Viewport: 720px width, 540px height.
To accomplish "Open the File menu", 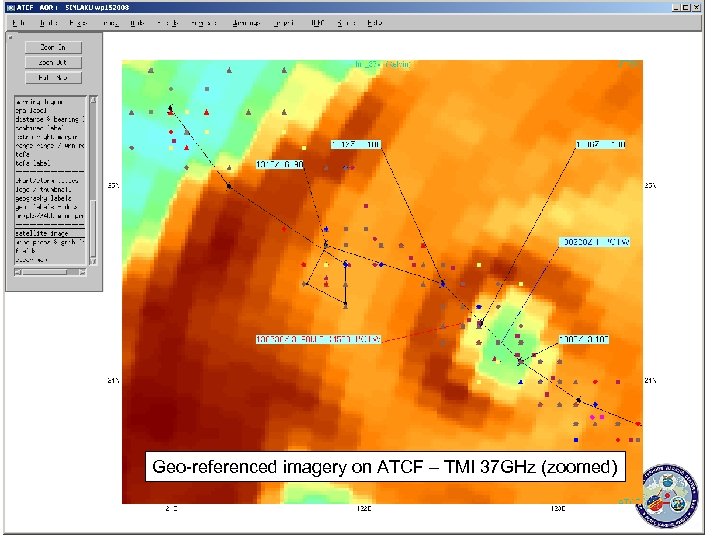I will (18, 23).
